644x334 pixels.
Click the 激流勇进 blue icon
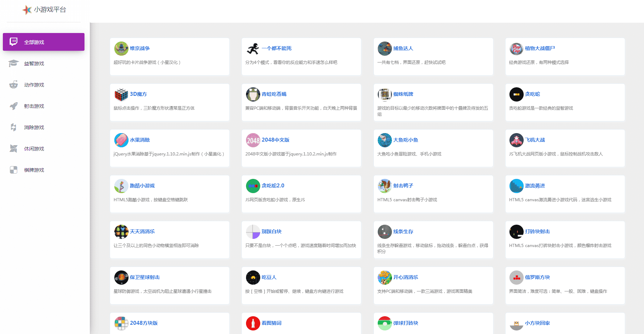point(517,186)
